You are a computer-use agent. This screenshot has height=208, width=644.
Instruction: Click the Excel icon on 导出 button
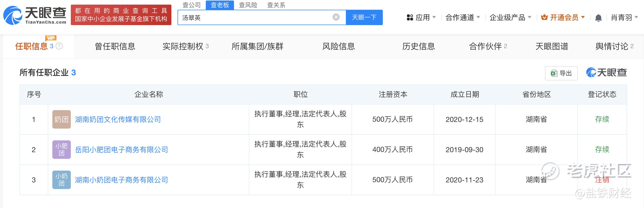554,73
